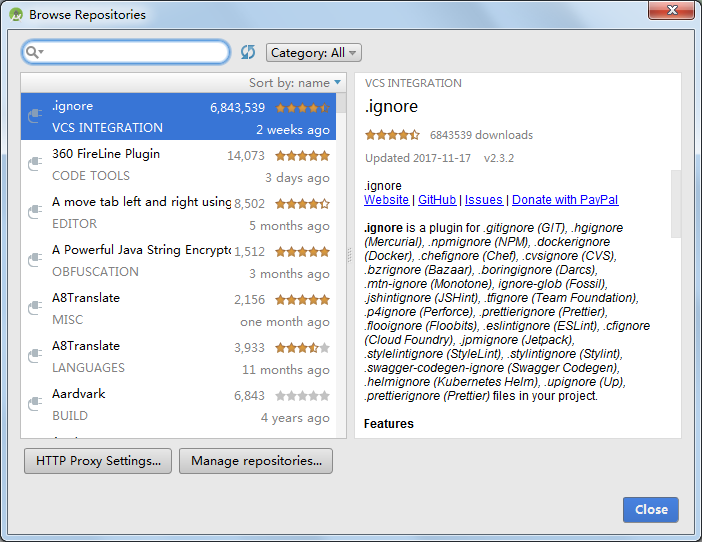Select the A8Translate plugin under MISC
The height and width of the screenshot is (542, 702).
[178, 308]
